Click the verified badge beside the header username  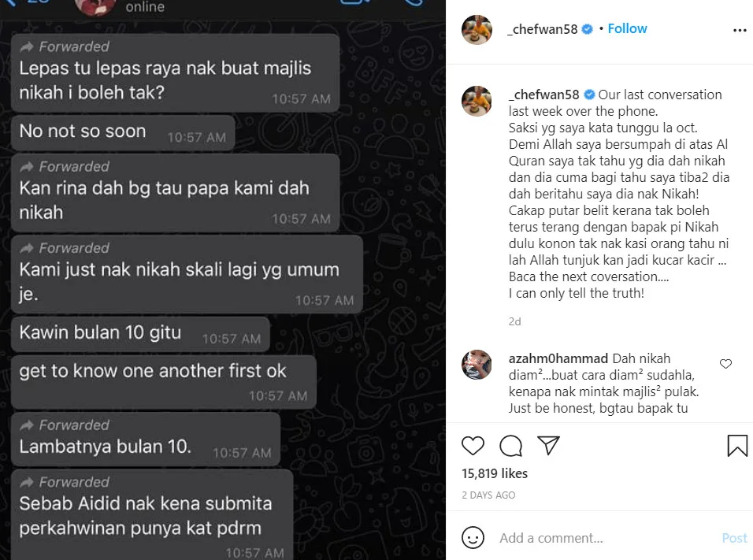pyautogui.click(x=587, y=29)
